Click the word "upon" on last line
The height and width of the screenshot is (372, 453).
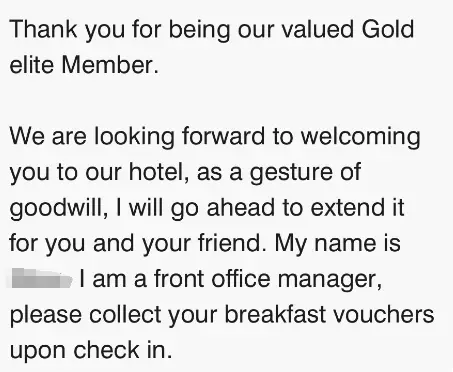tap(37, 352)
